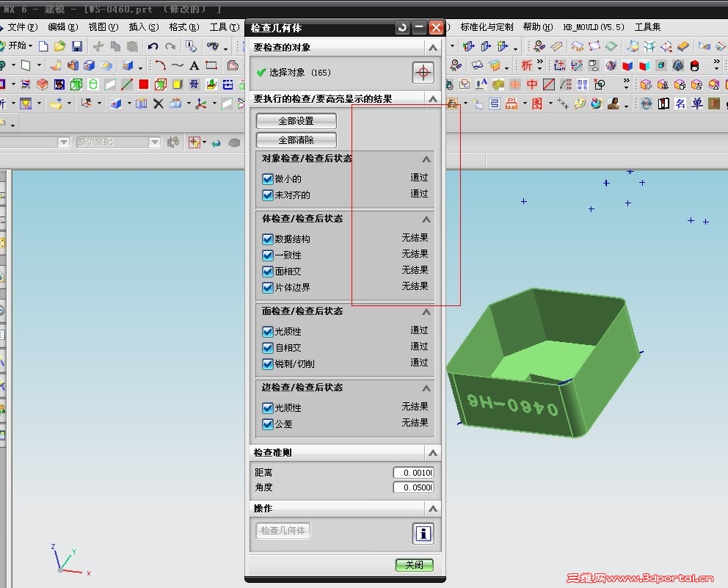Save the part using floppy disk icon
This screenshot has height=588, width=728.
pos(77,46)
